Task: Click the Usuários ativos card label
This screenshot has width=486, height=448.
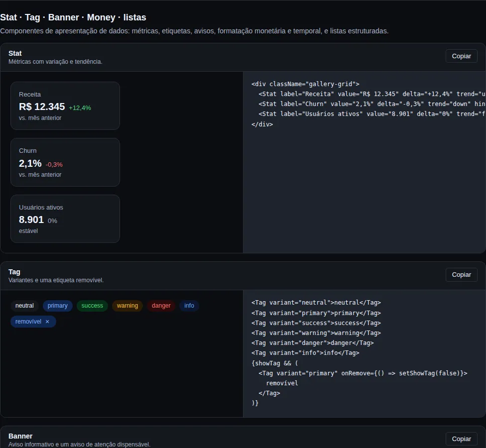Action: pos(41,207)
